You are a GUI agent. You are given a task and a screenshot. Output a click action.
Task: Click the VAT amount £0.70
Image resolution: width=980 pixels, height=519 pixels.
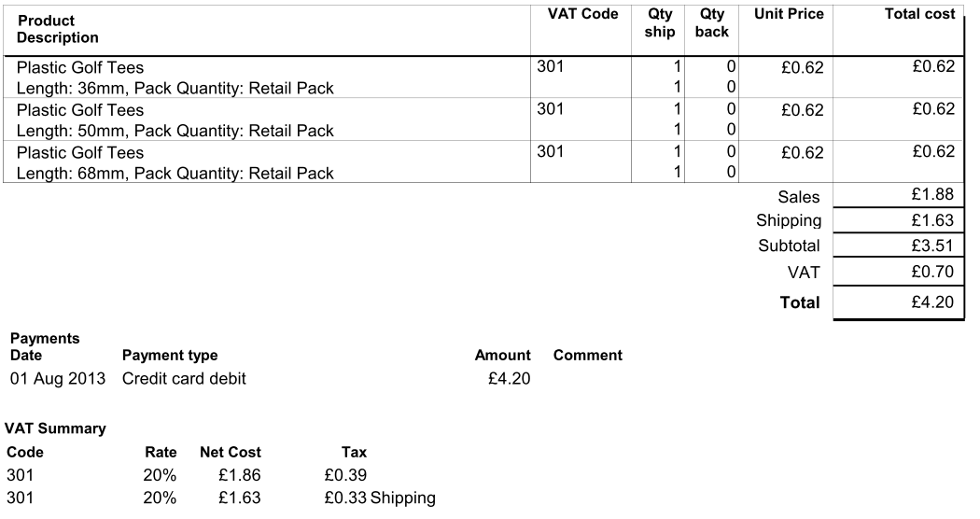point(934,272)
